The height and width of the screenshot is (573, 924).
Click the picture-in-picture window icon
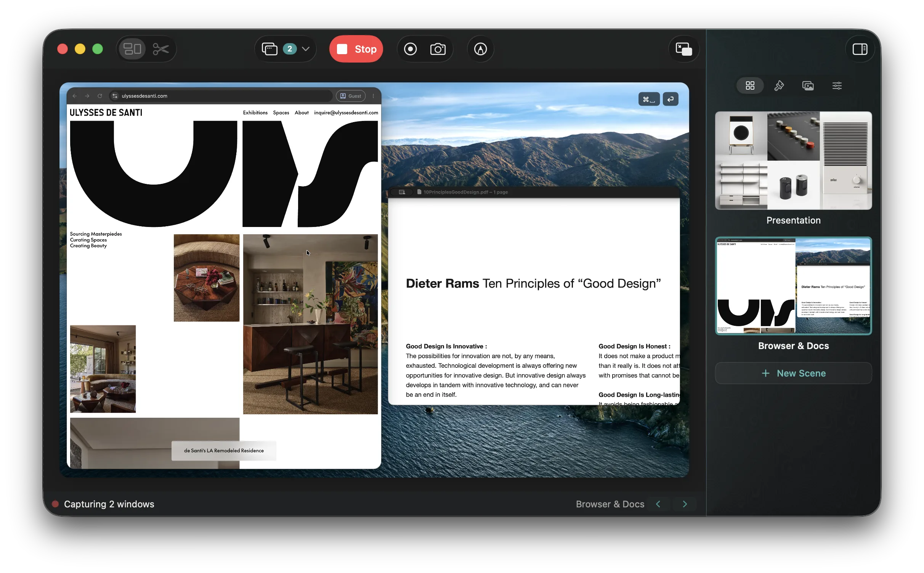(684, 49)
